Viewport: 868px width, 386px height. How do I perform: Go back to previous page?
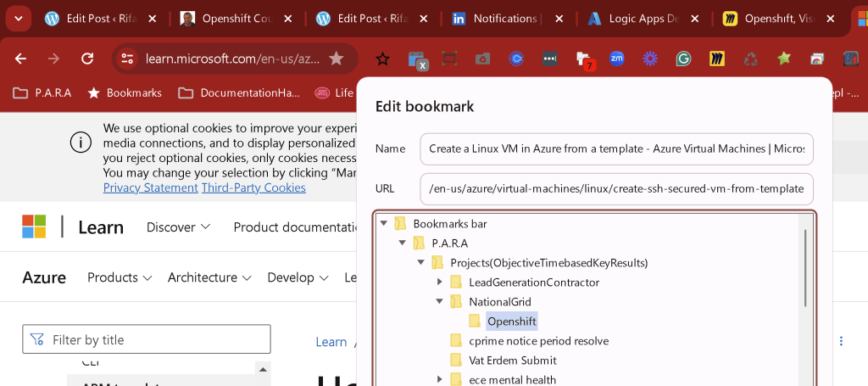coord(20,59)
